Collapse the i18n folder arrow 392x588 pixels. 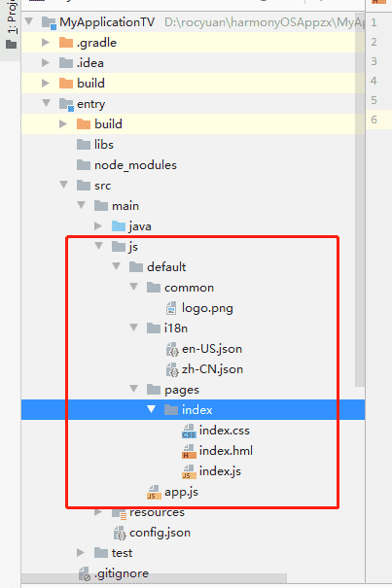pyautogui.click(x=133, y=328)
